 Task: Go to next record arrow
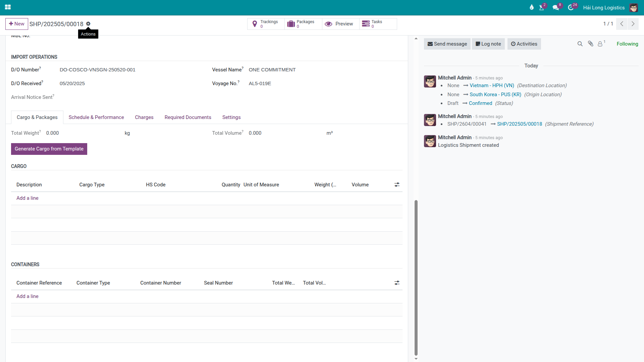[x=633, y=24]
